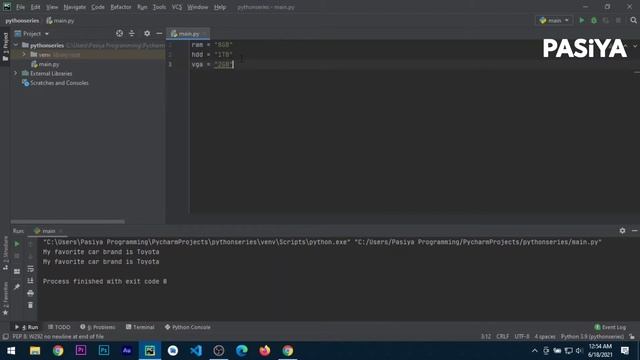Click the Run with Coverage icon

coord(606,20)
